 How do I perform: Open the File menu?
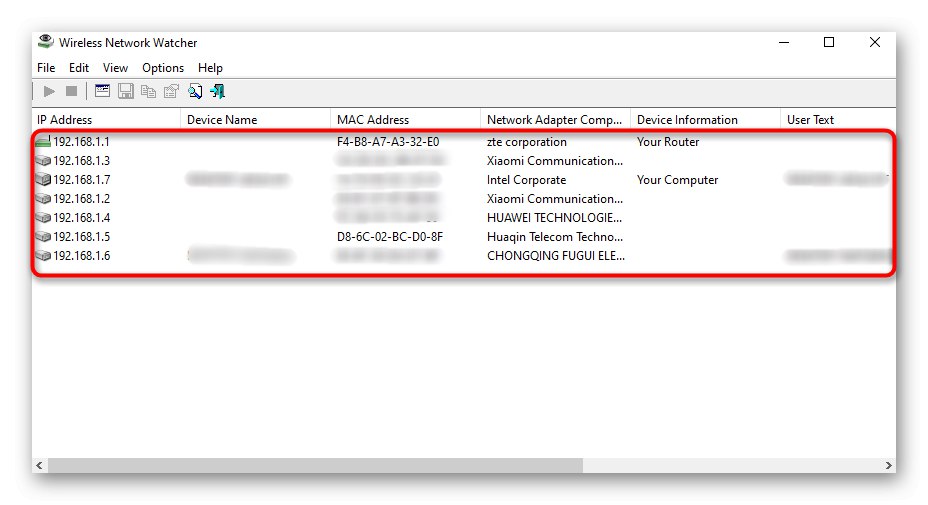[x=46, y=67]
